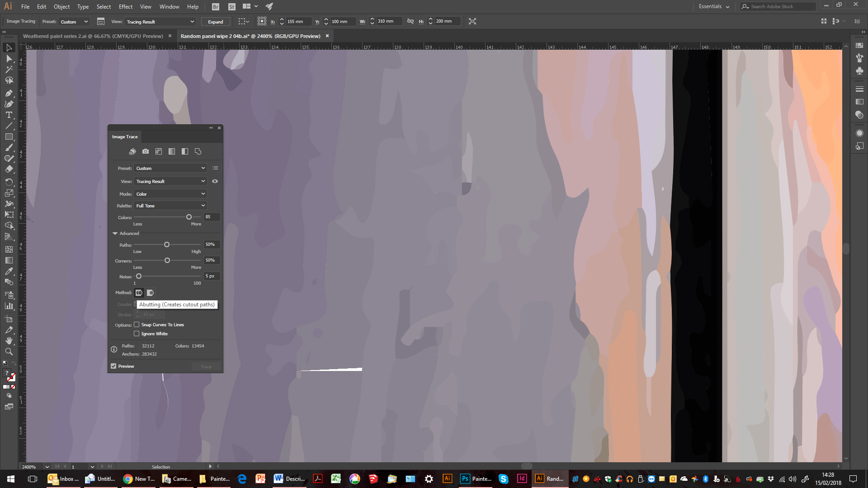The width and height of the screenshot is (868, 488).
Task: Open View dropdown in Image Trace panel
Action: (170, 181)
